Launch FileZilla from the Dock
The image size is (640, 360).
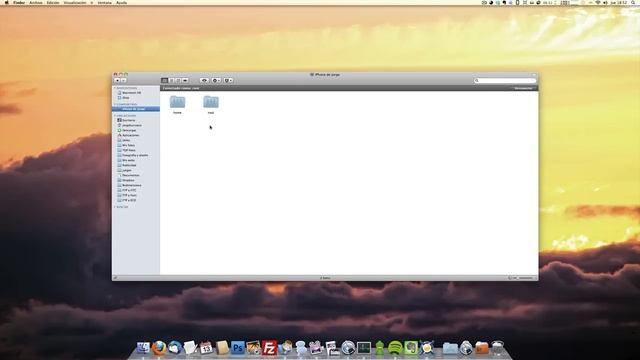click(x=269, y=348)
